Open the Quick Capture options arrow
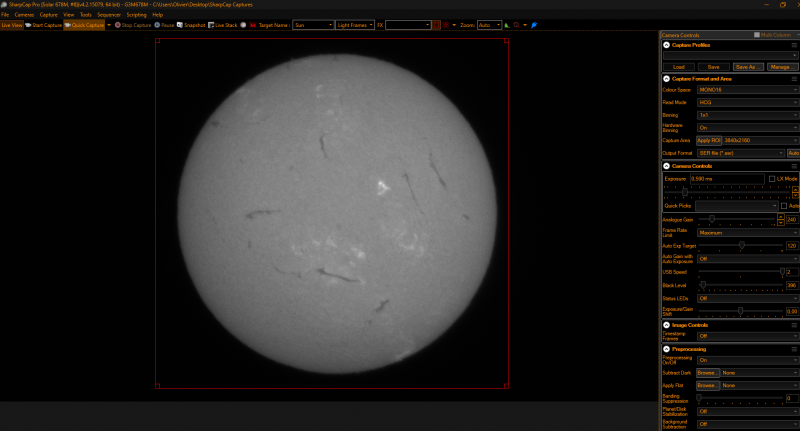This screenshot has width=800, height=431. (109, 25)
